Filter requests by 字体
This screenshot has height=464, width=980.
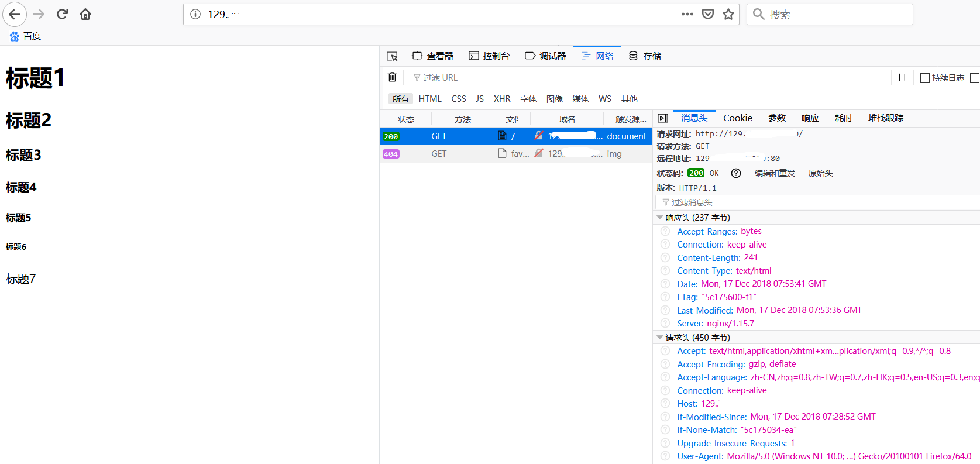coord(529,99)
